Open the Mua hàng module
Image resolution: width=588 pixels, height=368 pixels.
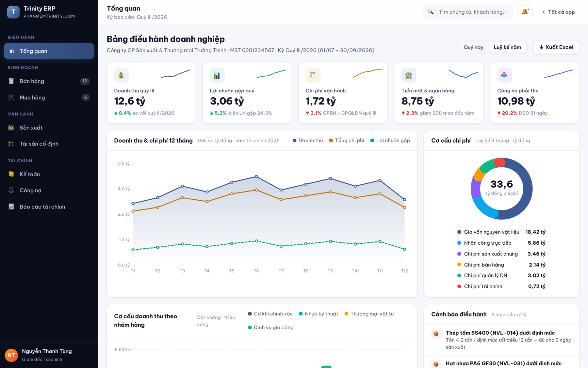[x=49, y=97]
